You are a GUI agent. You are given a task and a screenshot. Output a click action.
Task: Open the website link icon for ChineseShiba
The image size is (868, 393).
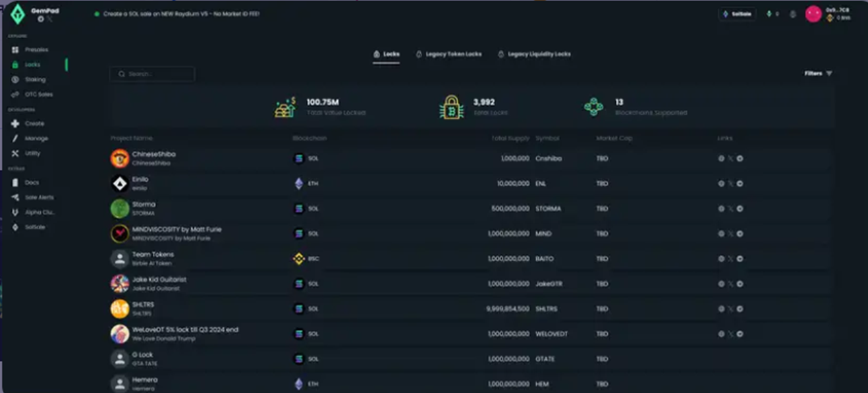[721, 159]
